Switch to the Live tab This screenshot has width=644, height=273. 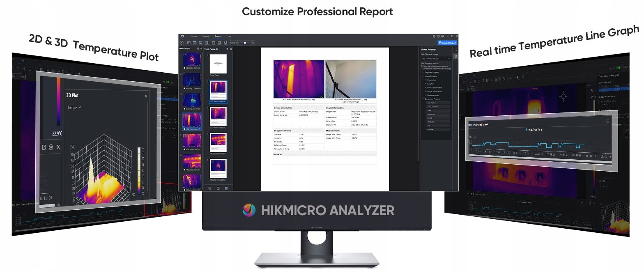click(229, 36)
